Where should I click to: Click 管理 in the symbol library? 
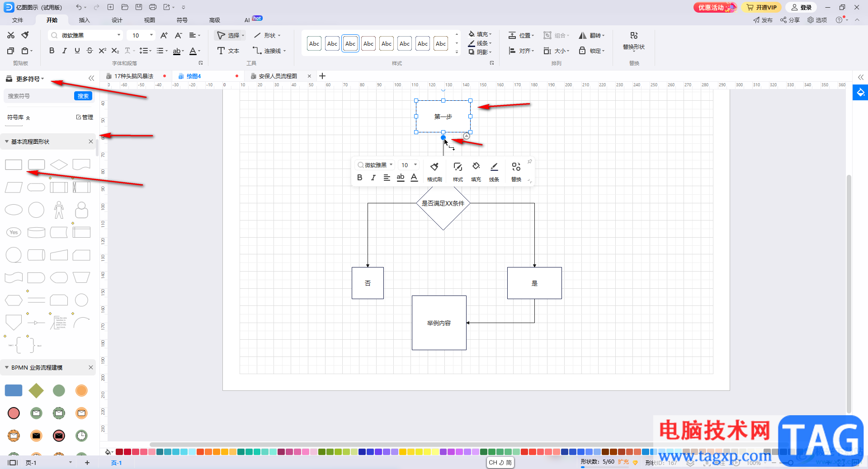[85, 117]
